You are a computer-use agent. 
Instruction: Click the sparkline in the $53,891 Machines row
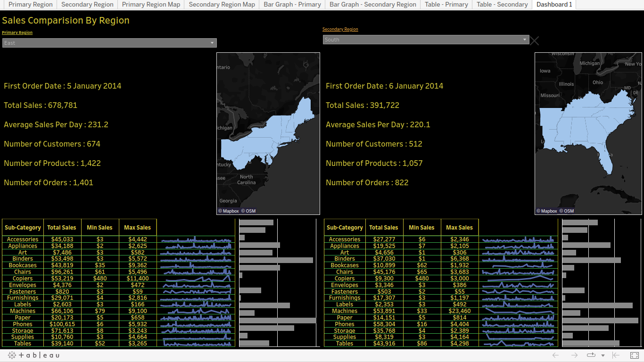(x=518, y=311)
